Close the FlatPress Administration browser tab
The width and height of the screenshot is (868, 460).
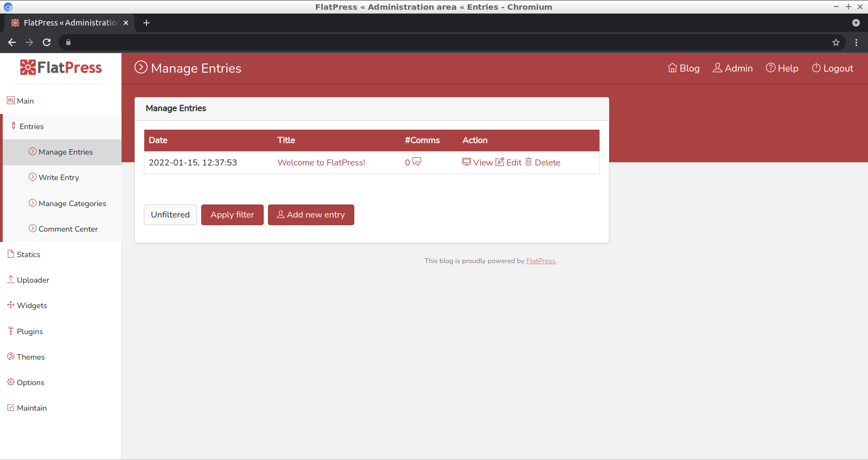(126, 23)
